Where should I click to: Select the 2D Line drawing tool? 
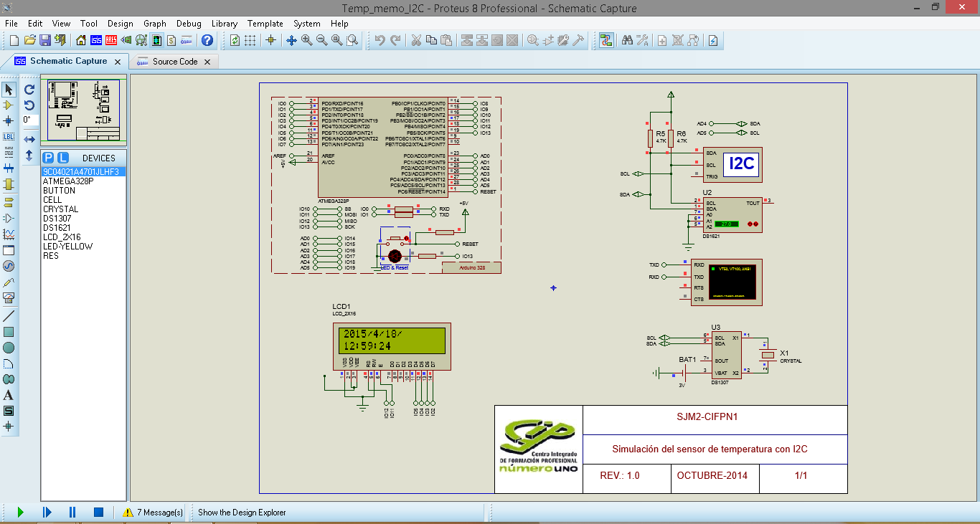tap(9, 316)
